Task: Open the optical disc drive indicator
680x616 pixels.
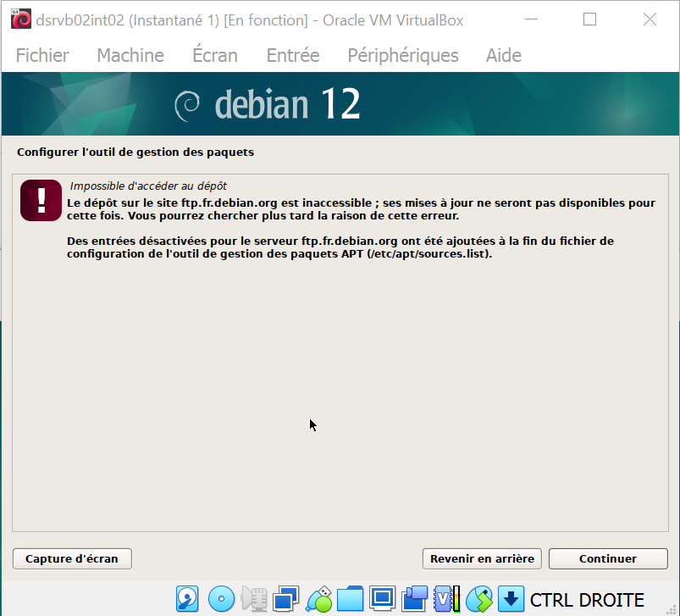Action: pyautogui.click(x=221, y=599)
